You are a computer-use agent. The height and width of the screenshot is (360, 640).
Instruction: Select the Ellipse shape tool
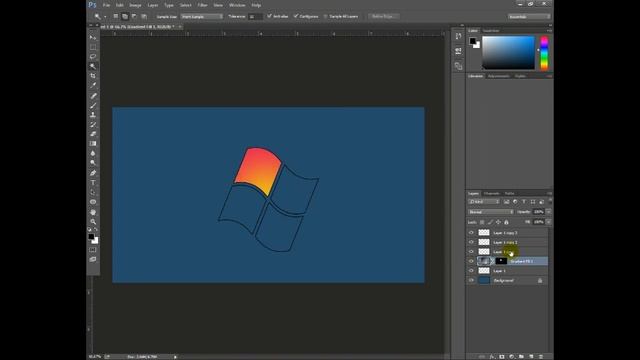click(x=93, y=202)
